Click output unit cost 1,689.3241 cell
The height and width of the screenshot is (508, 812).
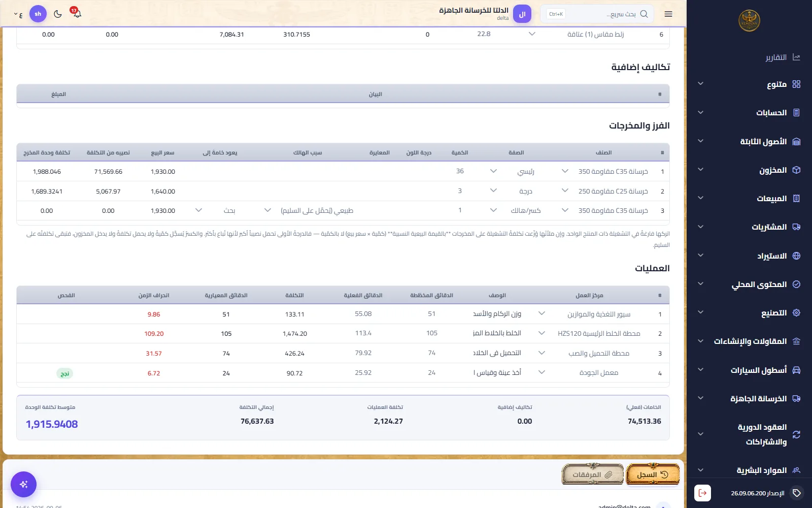pyautogui.click(x=47, y=192)
